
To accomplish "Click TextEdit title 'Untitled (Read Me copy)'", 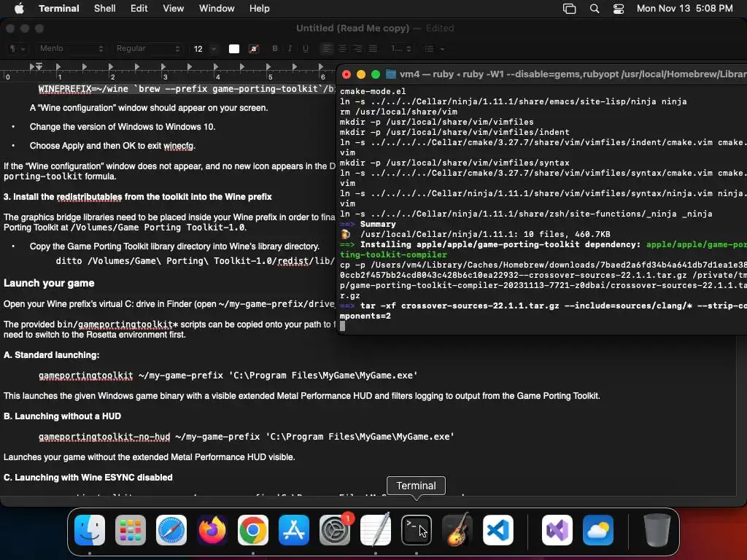I will point(352,28).
